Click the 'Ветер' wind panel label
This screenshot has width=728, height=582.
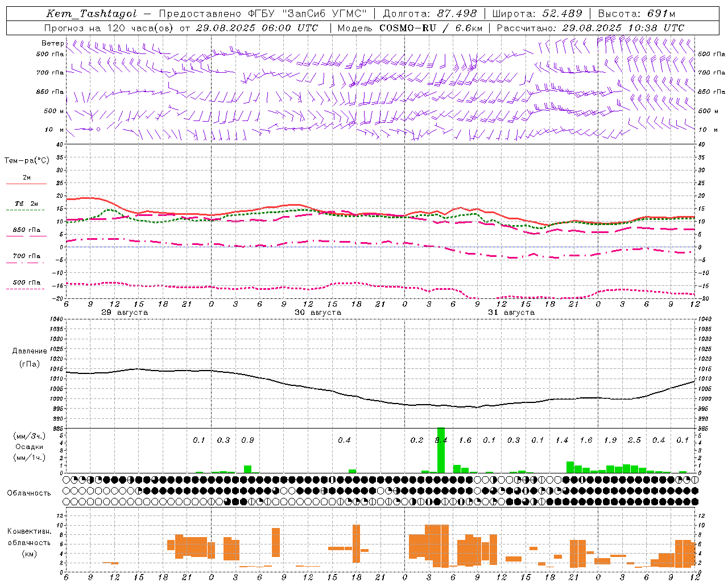click(52, 43)
